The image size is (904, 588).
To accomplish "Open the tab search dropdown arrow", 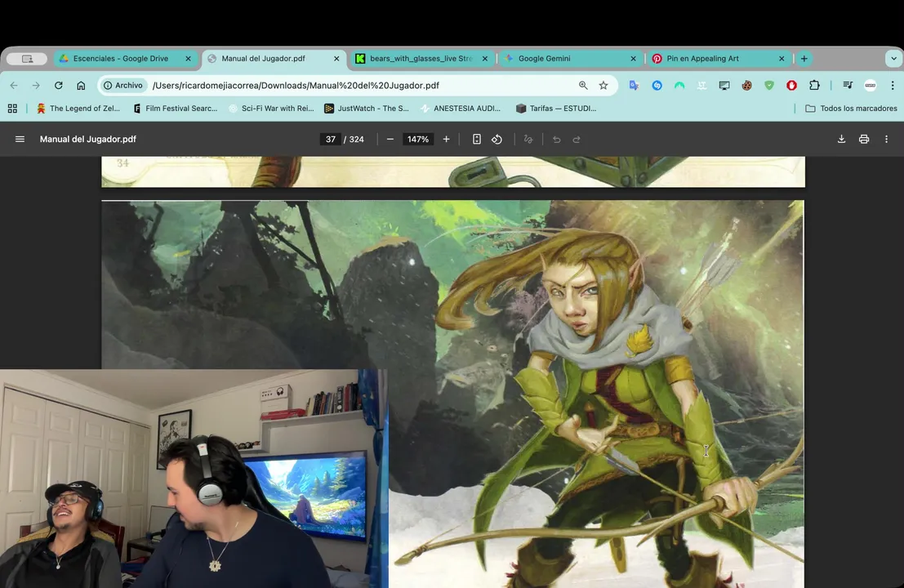I will (893, 58).
